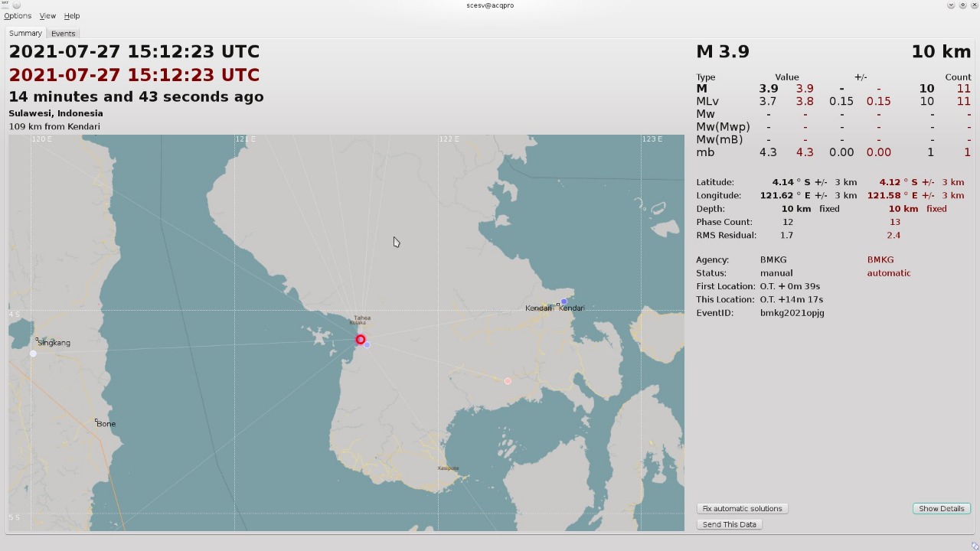Minimize the scesv window
The image size is (980, 551).
[951, 5]
